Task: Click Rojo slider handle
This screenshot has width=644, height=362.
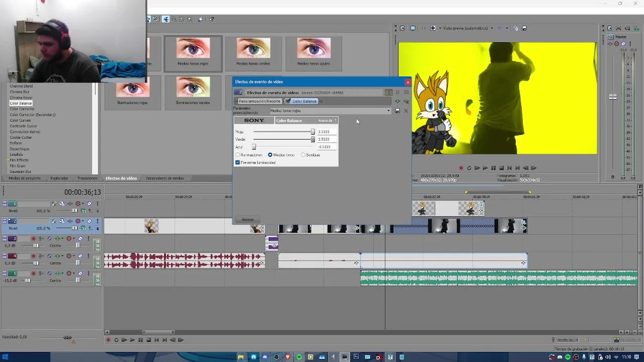Action: coord(313,132)
